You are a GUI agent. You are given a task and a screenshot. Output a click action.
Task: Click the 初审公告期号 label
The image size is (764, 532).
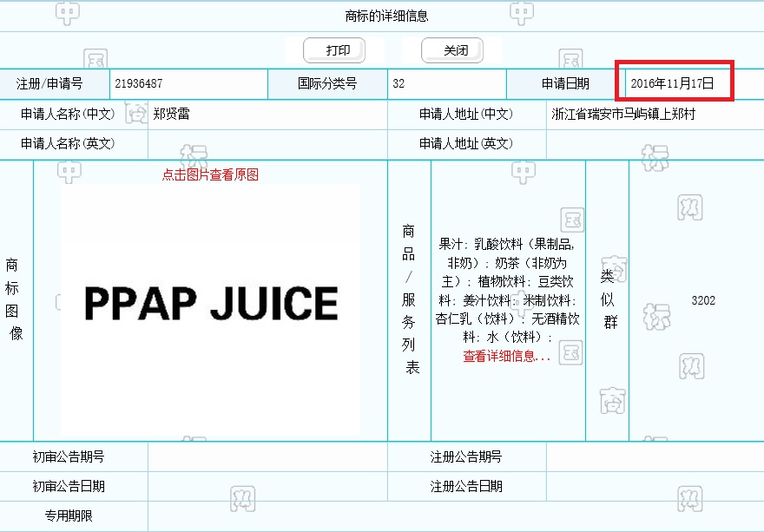click(x=69, y=456)
